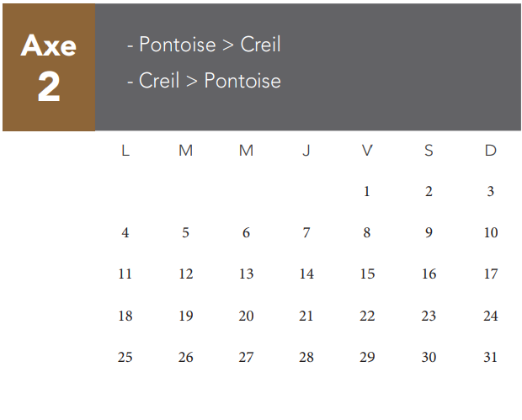Screen dimensions: 522x420
Task: Click the D weekday column header
Action: point(490,151)
